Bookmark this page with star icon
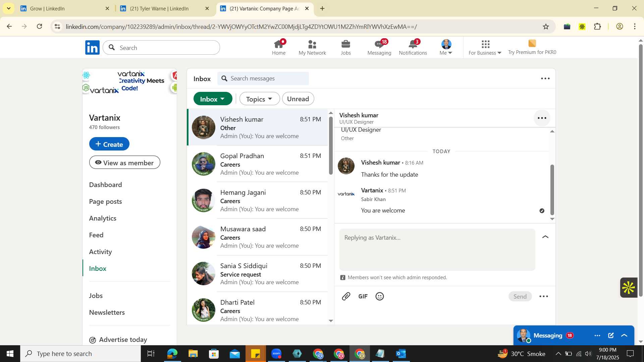 (546, 26)
